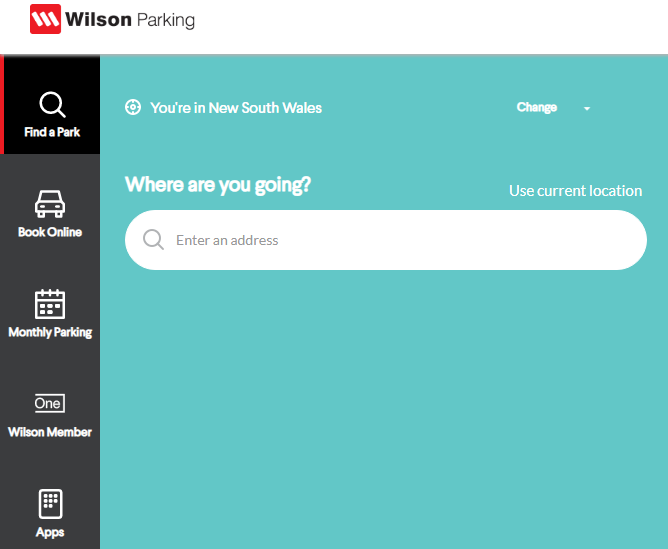Select the Find a Park magnifier icon
Screen dimensions: 668x549
(x=52, y=104)
